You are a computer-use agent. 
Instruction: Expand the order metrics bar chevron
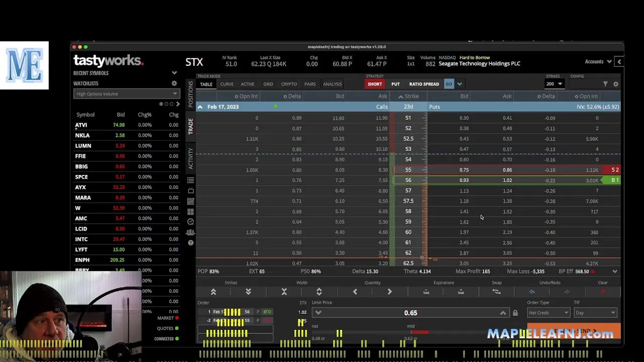click(x=614, y=271)
